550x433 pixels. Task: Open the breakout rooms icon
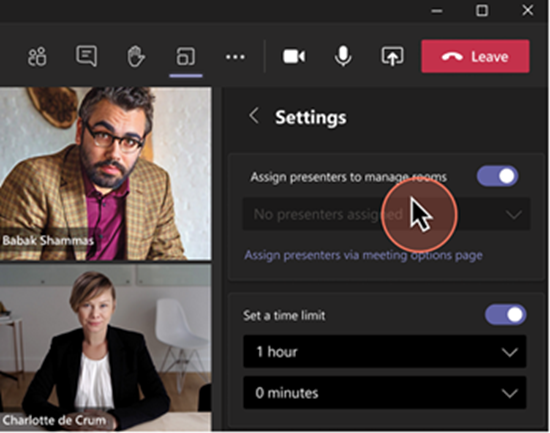186,56
